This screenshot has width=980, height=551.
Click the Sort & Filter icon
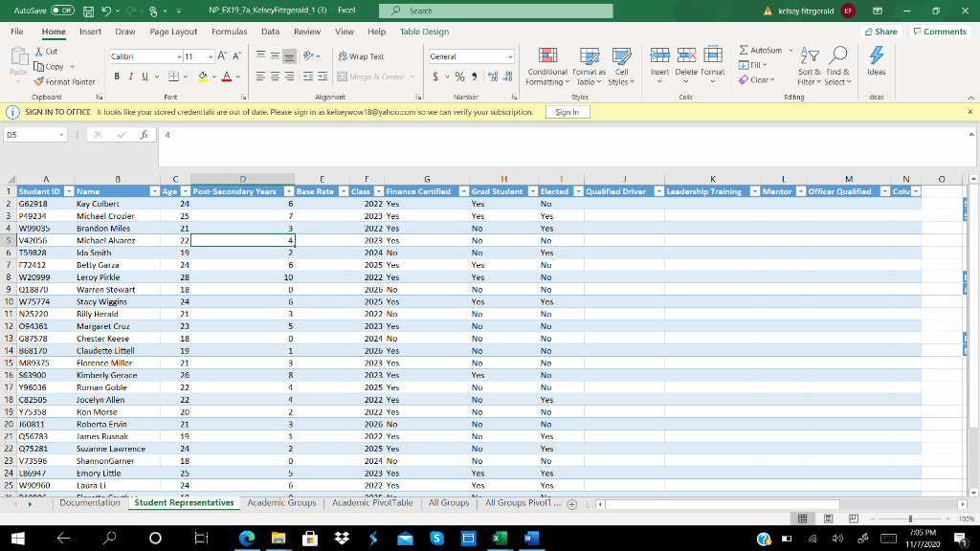(x=809, y=57)
